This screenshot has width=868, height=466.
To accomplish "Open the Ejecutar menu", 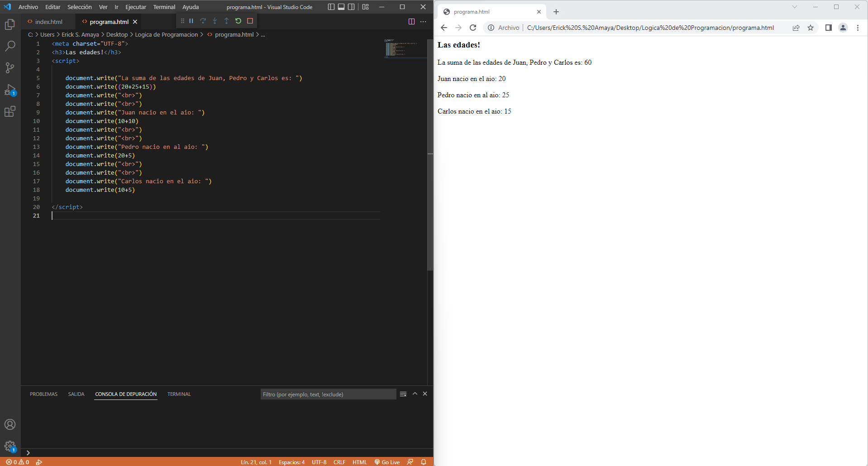I will tap(136, 7).
